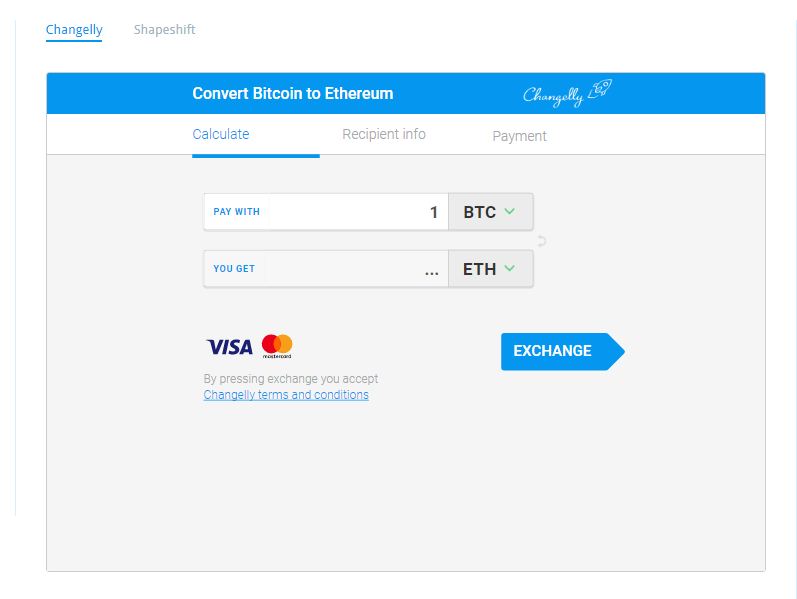Image resolution: width=797 pixels, height=599 pixels.
Task: Click the Changelly script wordmark logo
Action: click(x=553, y=95)
